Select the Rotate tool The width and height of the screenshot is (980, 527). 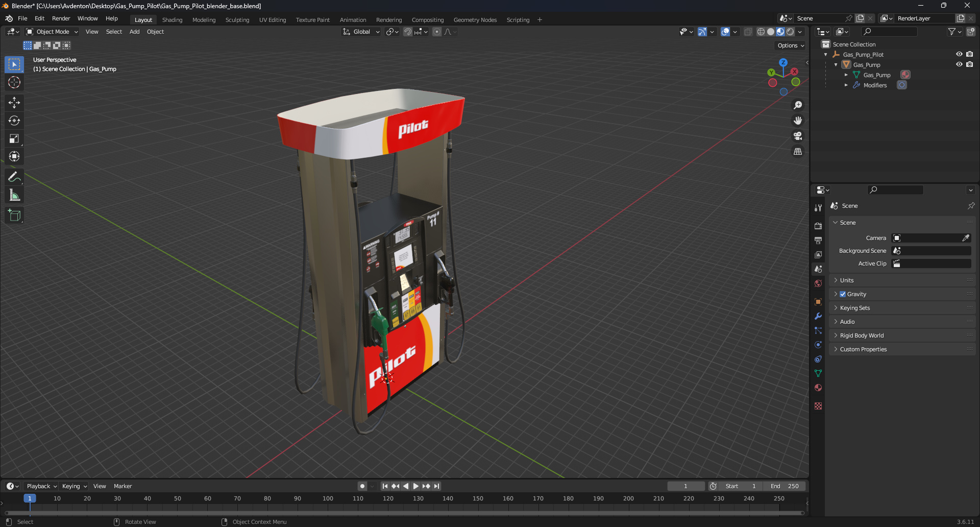pos(14,121)
